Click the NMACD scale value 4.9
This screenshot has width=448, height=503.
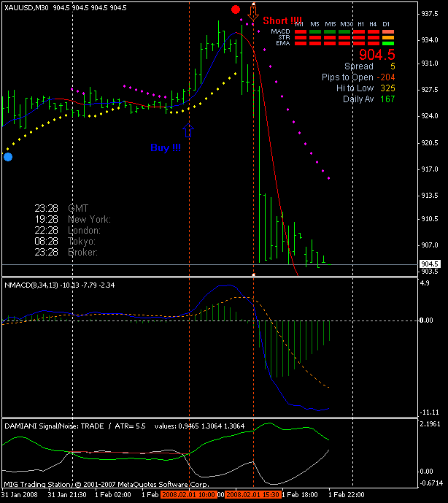425,283
